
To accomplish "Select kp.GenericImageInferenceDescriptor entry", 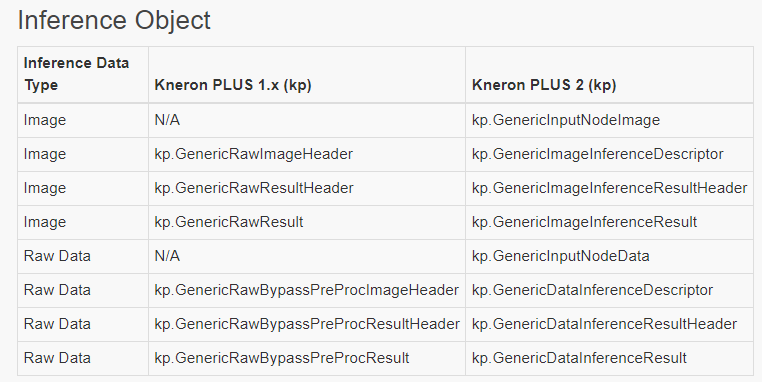I will [x=597, y=154].
